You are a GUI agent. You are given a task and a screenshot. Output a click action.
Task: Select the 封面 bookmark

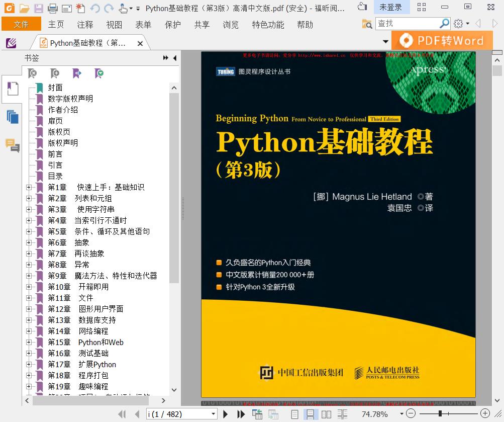55,88
